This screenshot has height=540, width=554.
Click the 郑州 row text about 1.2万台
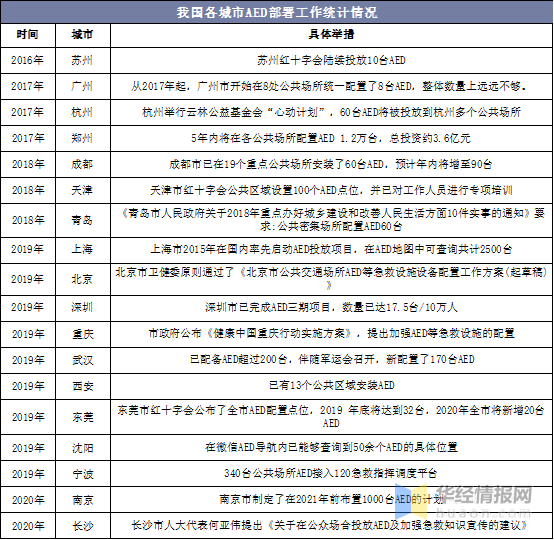pos(331,138)
